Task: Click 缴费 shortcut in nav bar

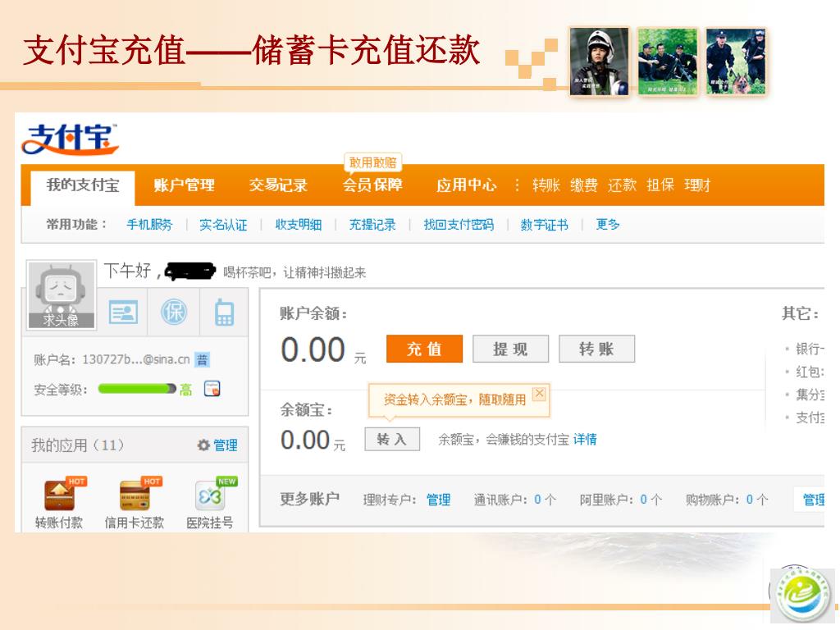Action: click(x=584, y=185)
